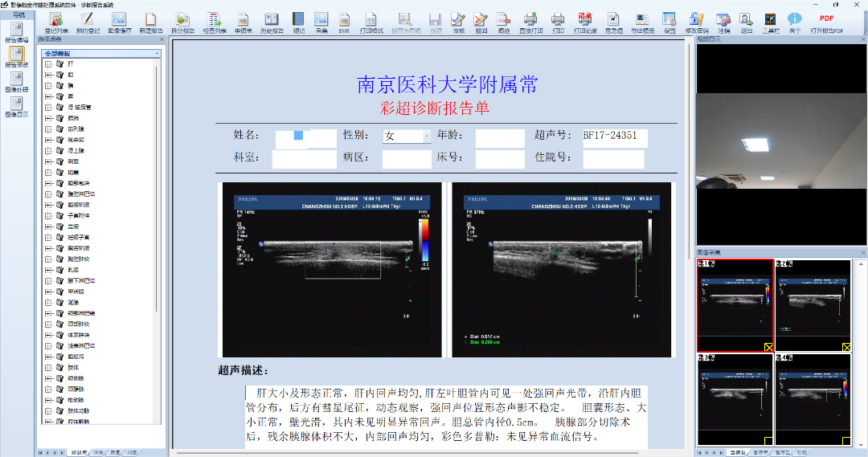Select the 肾上腺 tree item
Screen dimensions: 868x457
pos(76,150)
